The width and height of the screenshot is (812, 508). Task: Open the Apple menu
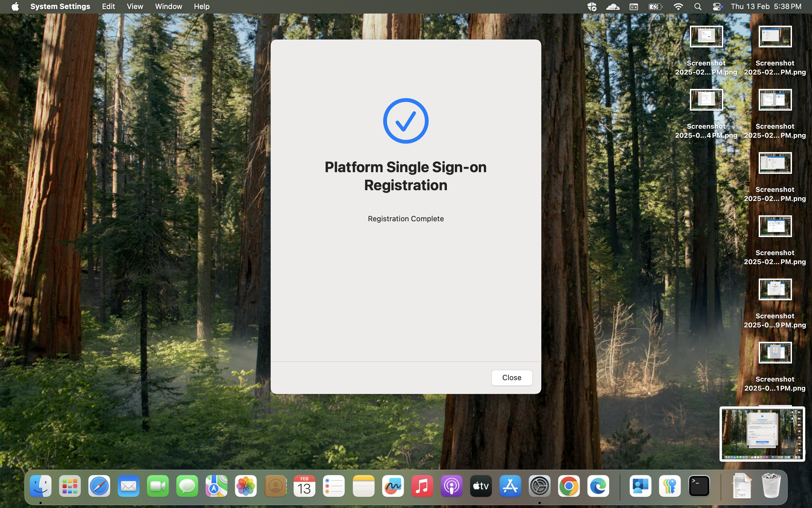coord(15,6)
